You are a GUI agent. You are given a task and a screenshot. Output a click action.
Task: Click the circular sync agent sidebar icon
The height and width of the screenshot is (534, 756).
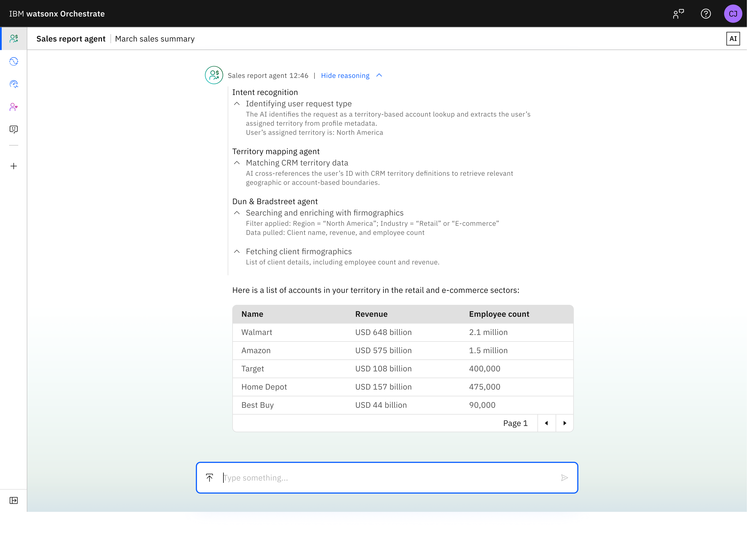point(13,62)
